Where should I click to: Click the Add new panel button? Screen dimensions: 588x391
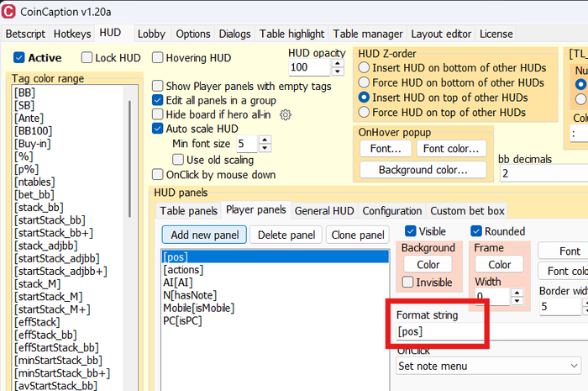pyautogui.click(x=204, y=235)
